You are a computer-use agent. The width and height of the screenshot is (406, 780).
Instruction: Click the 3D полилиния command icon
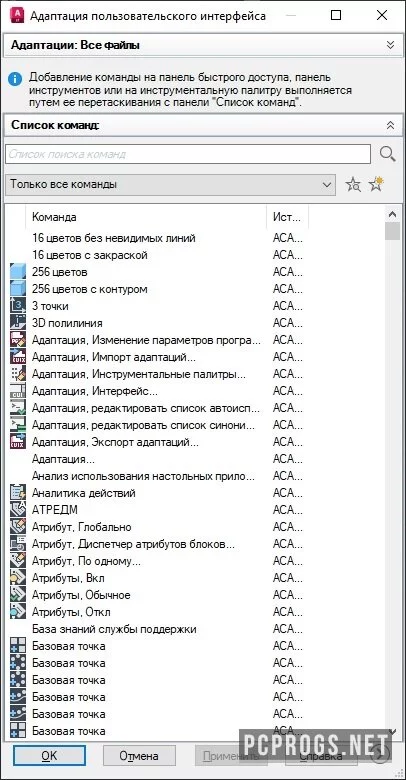18,323
